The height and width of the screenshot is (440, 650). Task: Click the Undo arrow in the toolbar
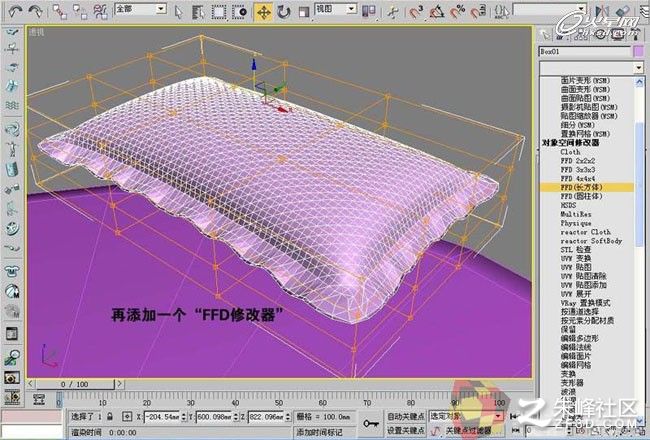click(x=15, y=11)
